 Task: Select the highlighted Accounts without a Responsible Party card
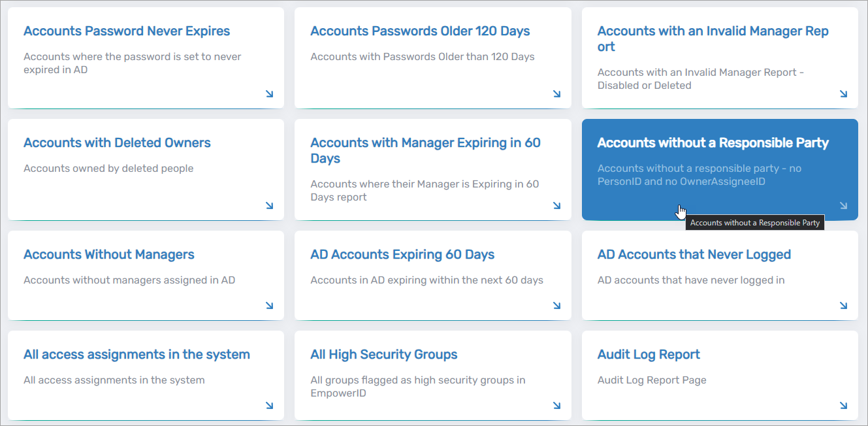pyautogui.click(x=713, y=142)
